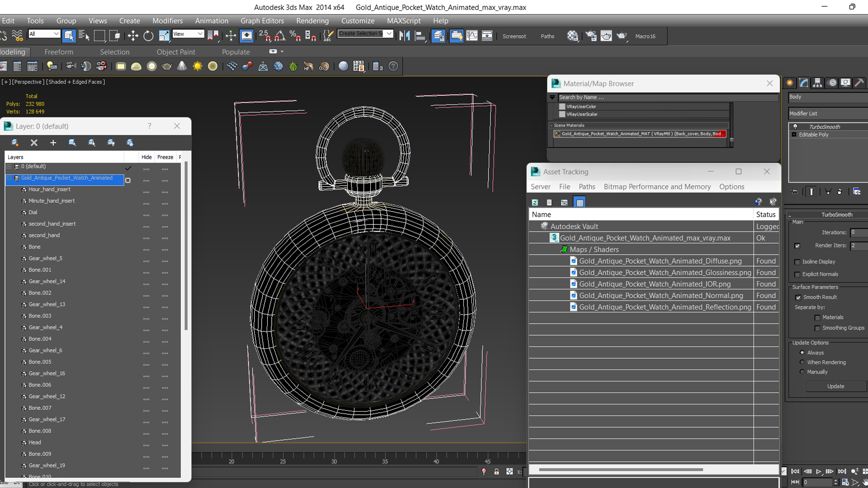Select TurboSmooth in modifier stack
Viewport: 868px width, 488px height.
pyautogui.click(x=825, y=127)
